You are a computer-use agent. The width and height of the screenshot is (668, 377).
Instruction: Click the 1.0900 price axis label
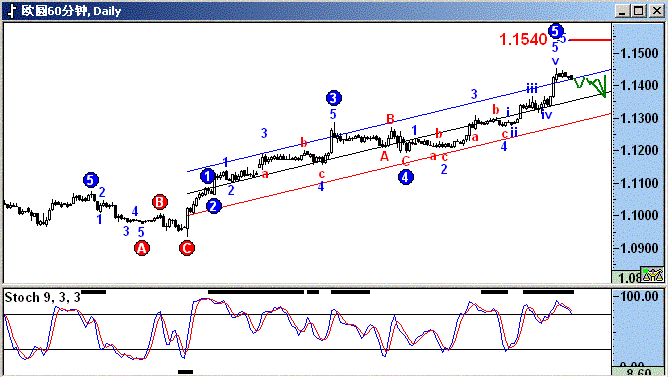click(639, 248)
